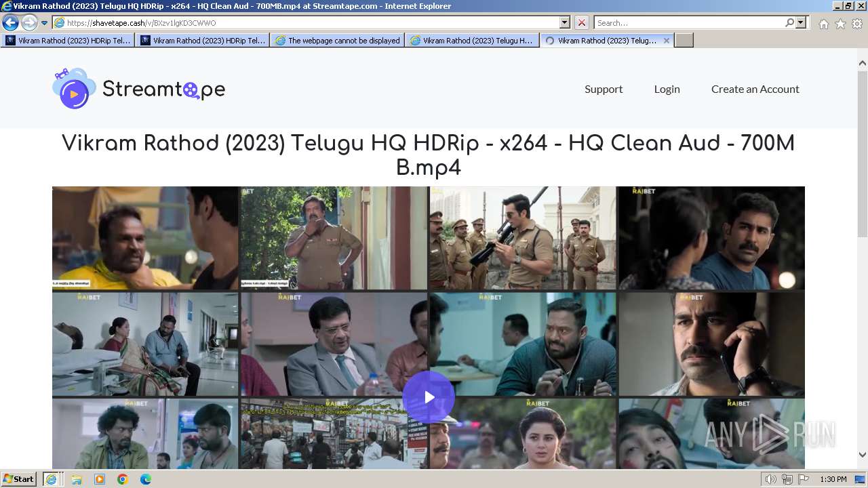Click page scrollbar down arrow

863,455
